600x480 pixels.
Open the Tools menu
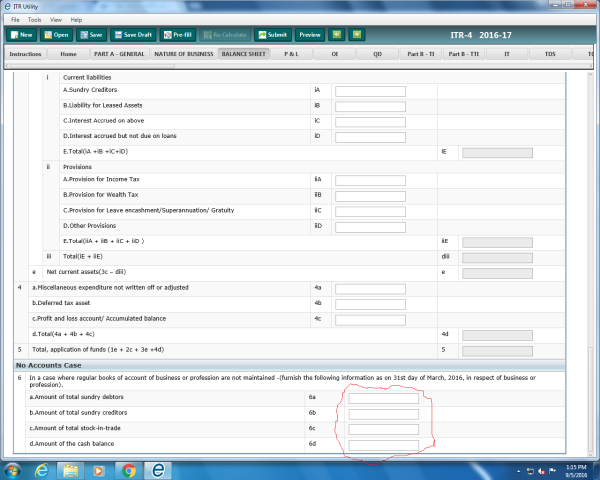35,19
